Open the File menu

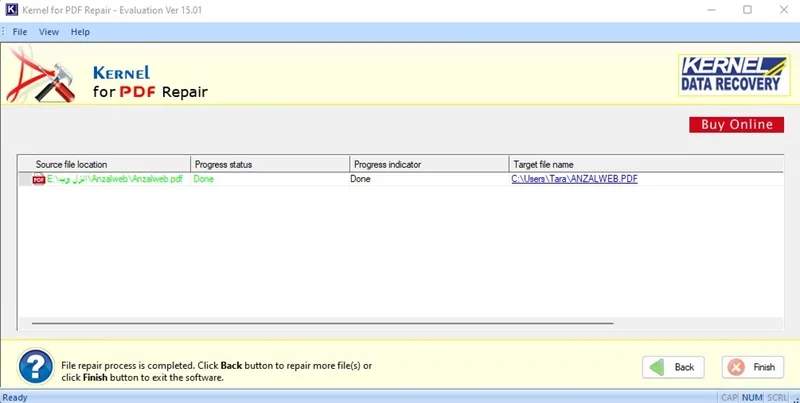click(x=20, y=32)
